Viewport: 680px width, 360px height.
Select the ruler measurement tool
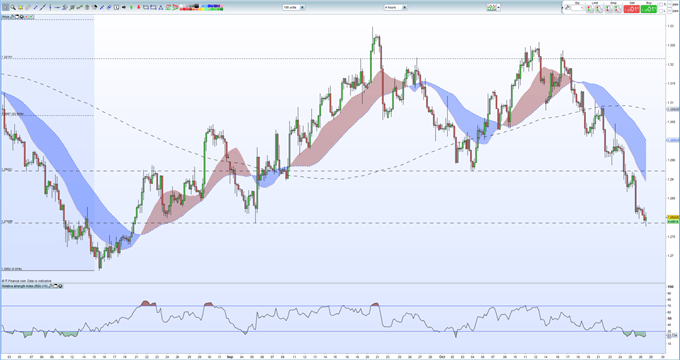[28, 7]
